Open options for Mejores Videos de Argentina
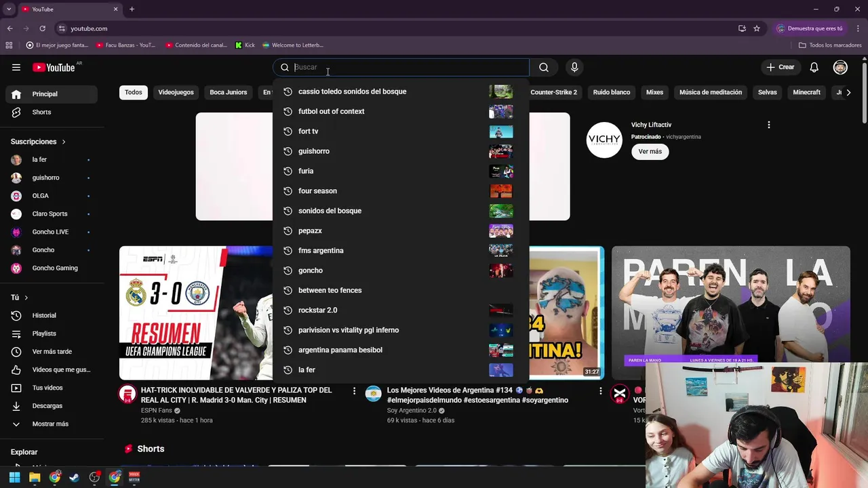 point(600,391)
